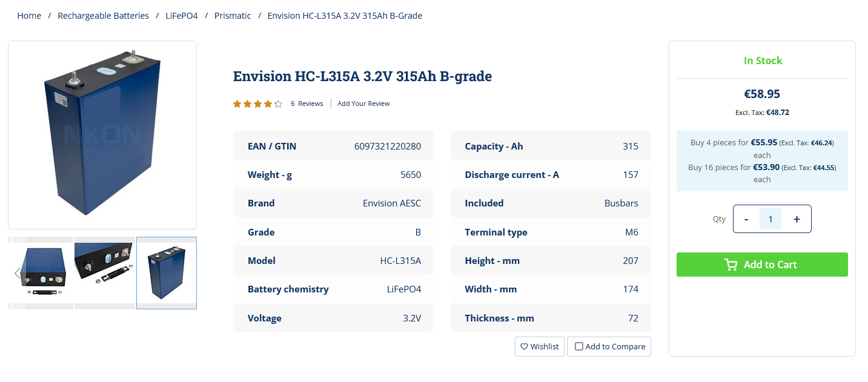The height and width of the screenshot is (382, 868).
Task: Click the Add to Cart button
Action: point(762,265)
